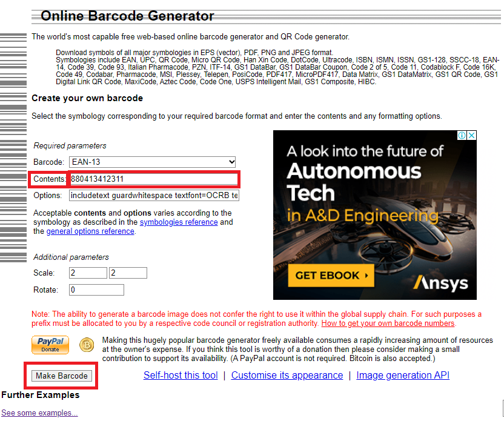
Task: Open the Image generation API link
Action: click(x=403, y=375)
